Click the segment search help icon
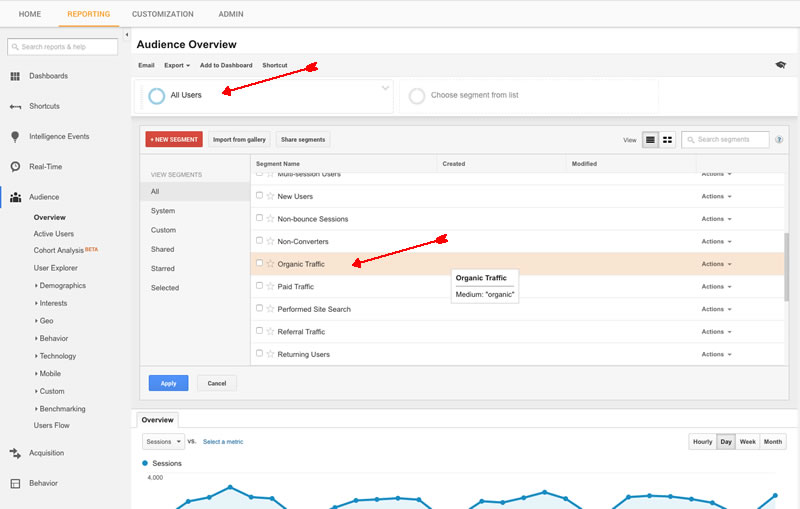 [778, 140]
